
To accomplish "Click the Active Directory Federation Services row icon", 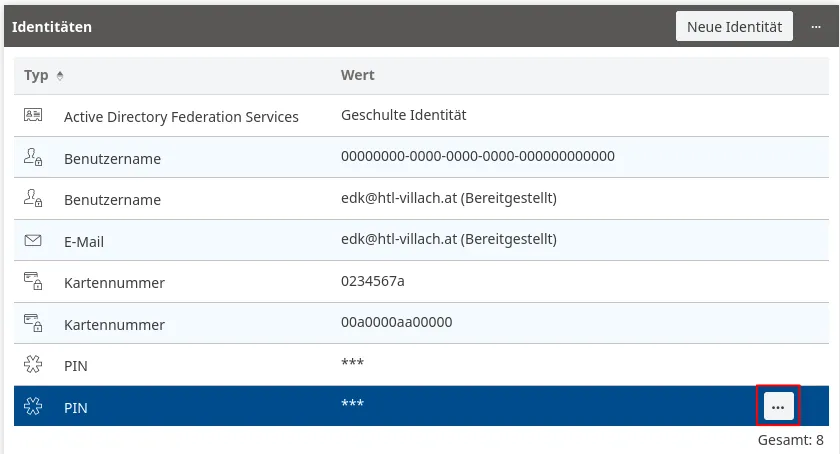I will 33,116.
